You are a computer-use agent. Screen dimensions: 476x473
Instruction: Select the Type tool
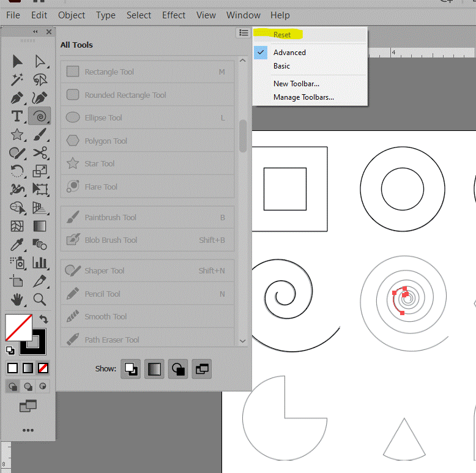[x=17, y=116]
